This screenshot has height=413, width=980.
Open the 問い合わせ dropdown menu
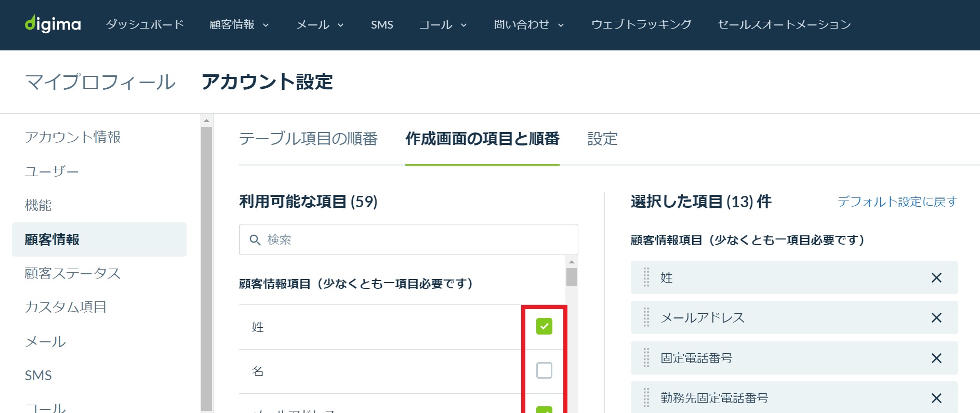pyautogui.click(x=528, y=24)
